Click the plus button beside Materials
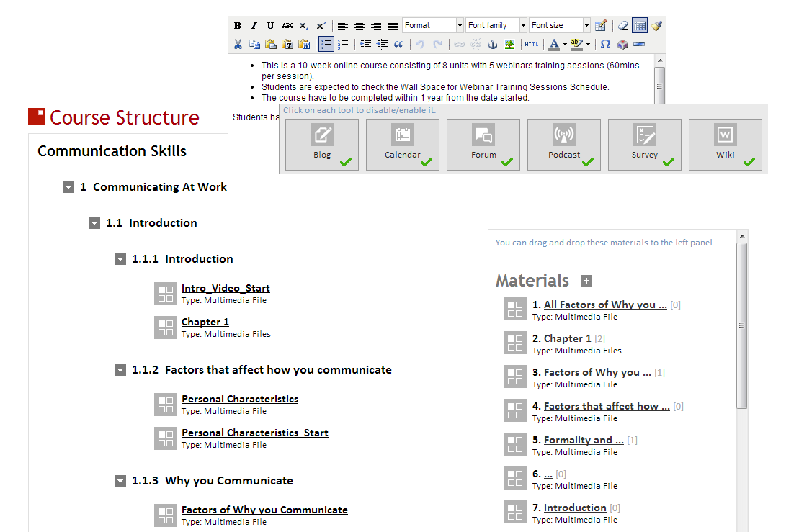 point(586,281)
